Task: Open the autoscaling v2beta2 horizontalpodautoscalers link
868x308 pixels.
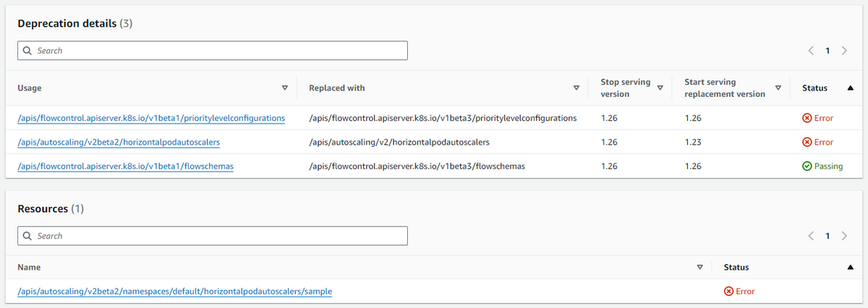Action: click(119, 142)
